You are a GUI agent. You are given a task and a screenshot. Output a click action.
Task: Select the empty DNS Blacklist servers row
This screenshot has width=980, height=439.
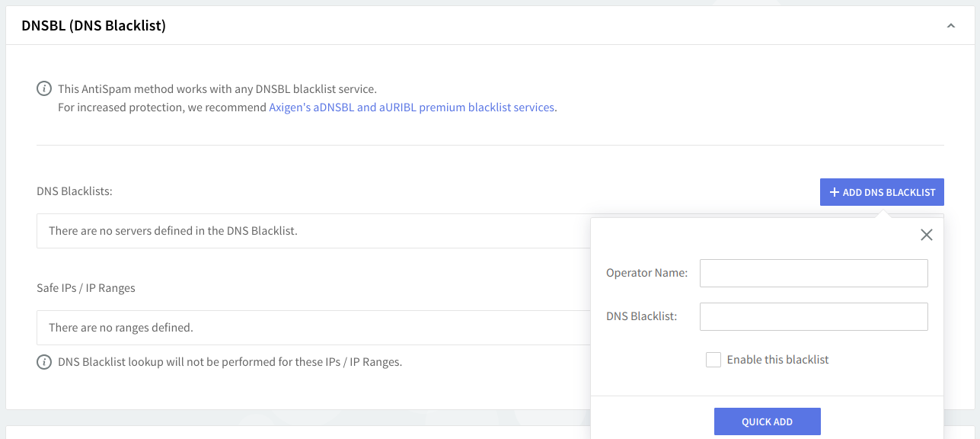point(305,231)
